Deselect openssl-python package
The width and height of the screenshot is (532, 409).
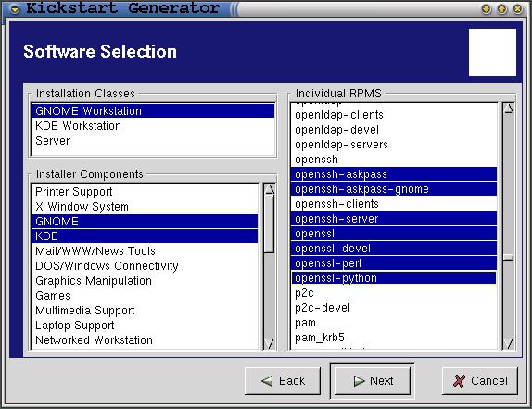click(394, 278)
